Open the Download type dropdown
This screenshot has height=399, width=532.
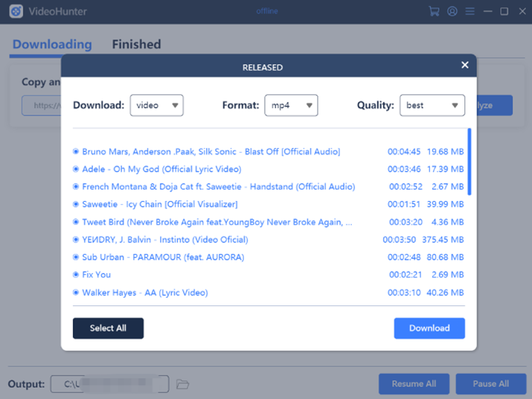pos(157,105)
